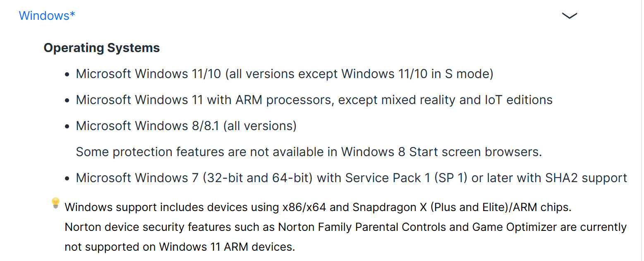Click the 'x86/x64' text in the tip
Screen dimensions: 644x261
(x=304, y=207)
